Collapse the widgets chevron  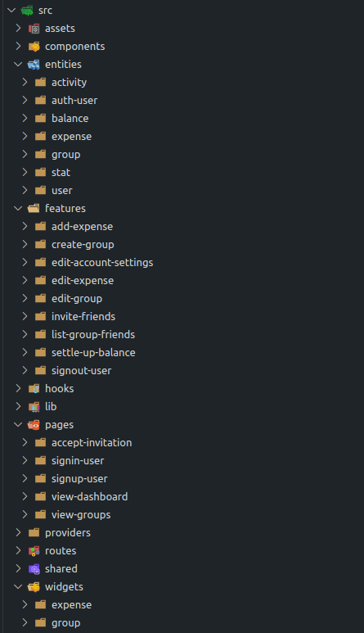18,587
